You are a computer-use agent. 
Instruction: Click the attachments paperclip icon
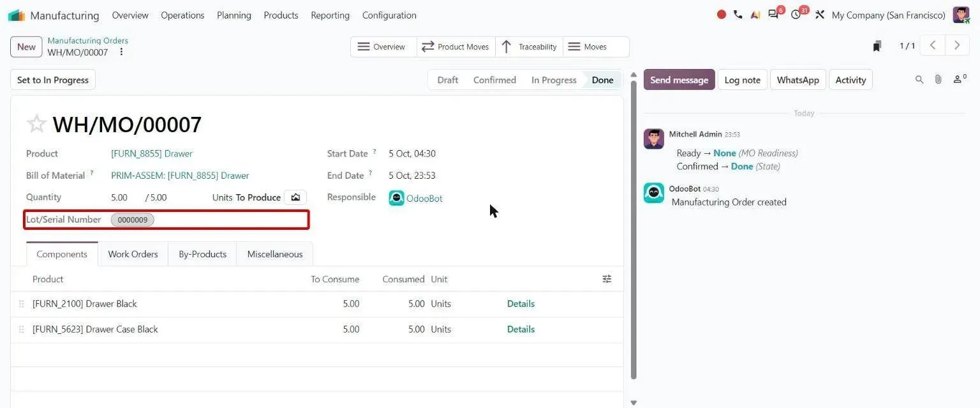click(x=938, y=80)
